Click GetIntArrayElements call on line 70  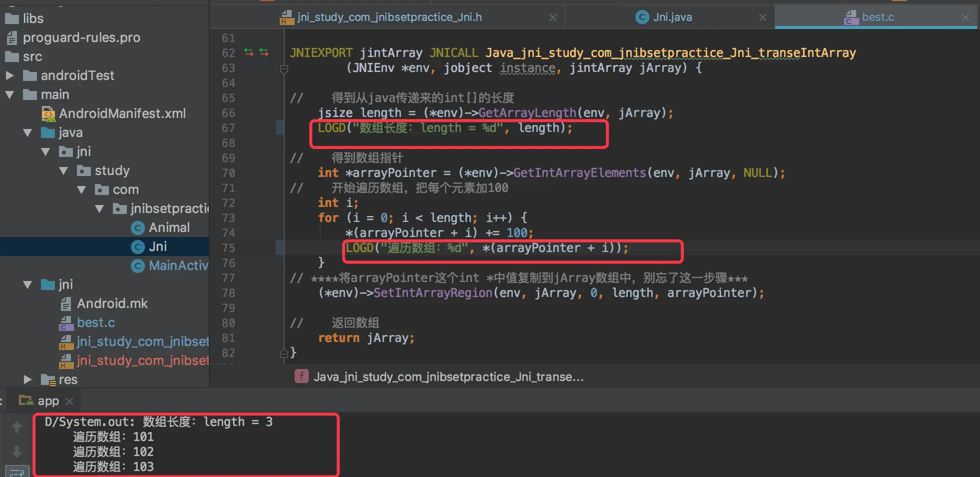click(579, 173)
